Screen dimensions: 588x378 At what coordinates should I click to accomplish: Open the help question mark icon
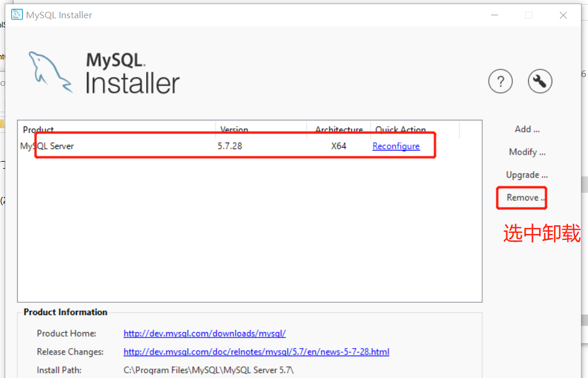click(x=500, y=81)
